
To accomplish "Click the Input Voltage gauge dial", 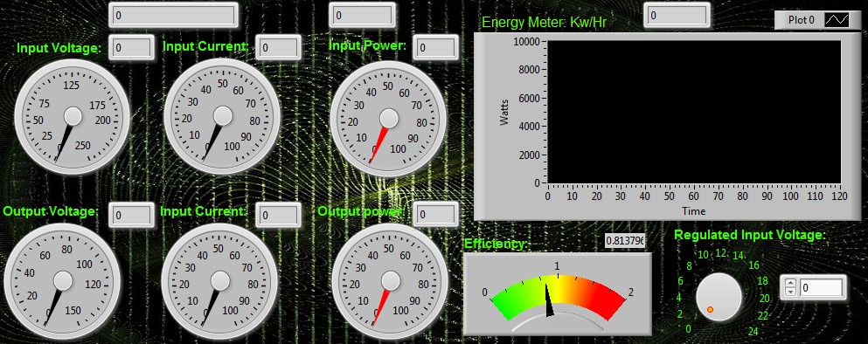I will (72, 117).
